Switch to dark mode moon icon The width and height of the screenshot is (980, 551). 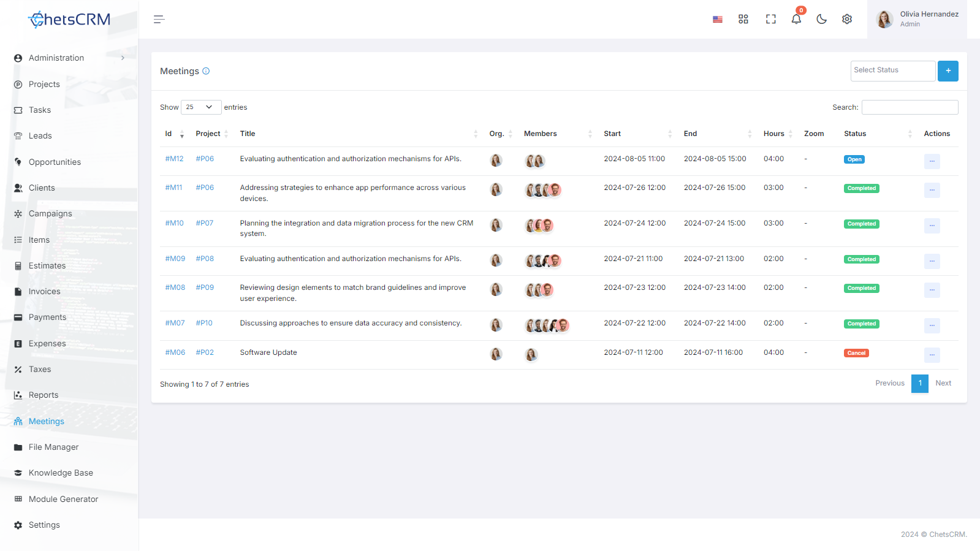[x=822, y=20]
